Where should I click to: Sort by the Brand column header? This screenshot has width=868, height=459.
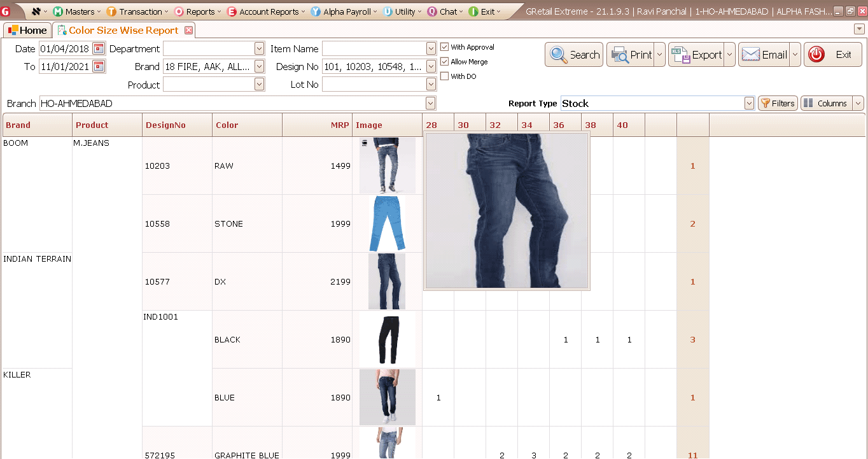pos(38,125)
